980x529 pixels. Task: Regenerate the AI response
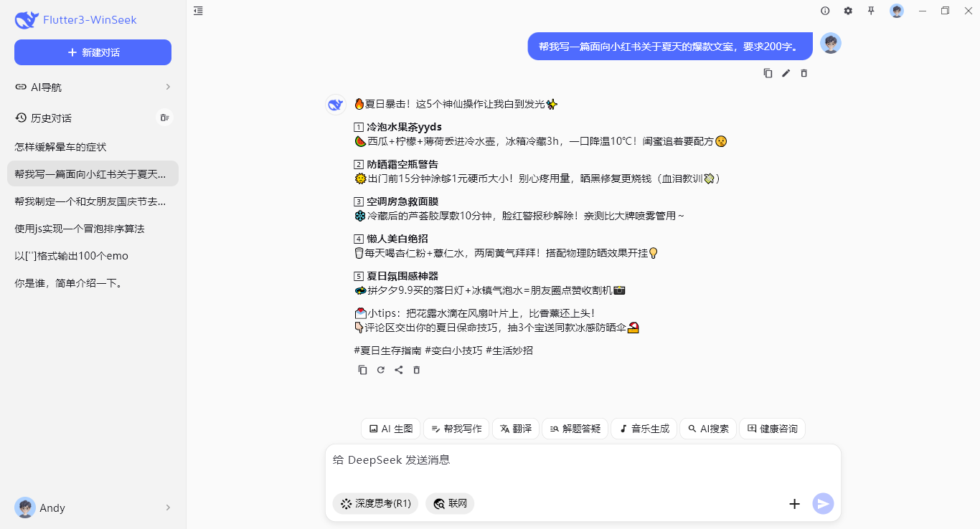[380, 369]
